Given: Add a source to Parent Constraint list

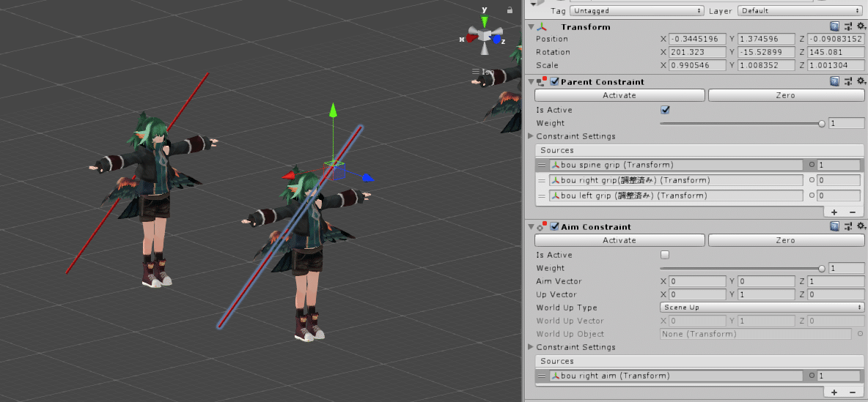Looking at the screenshot, I should (834, 212).
